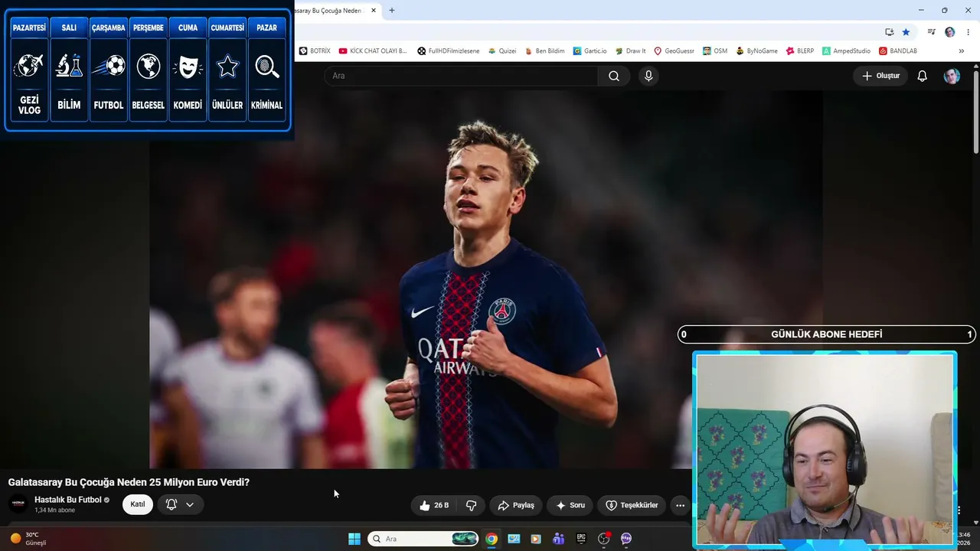
Task: Open the Chrome three-dot menu
Action: point(969,32)
